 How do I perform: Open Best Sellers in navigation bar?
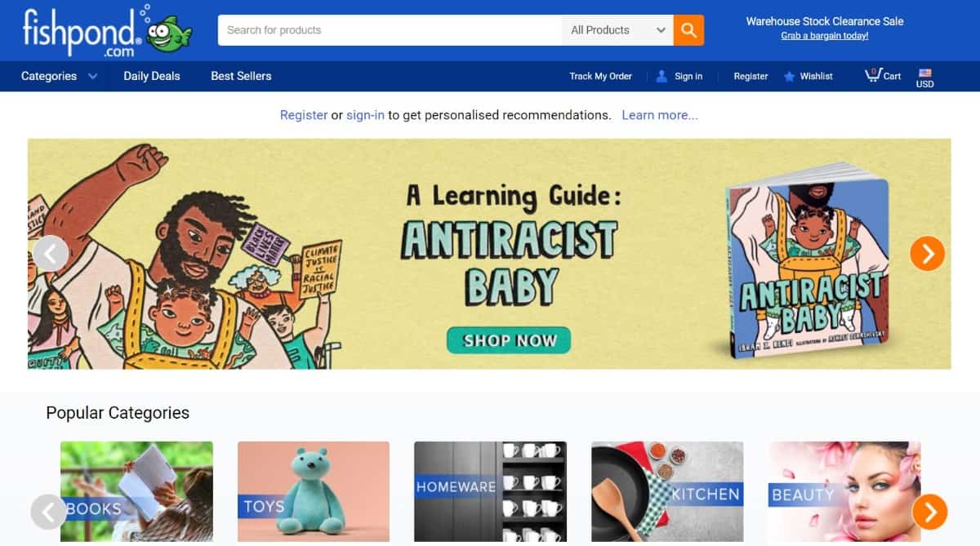241,76
